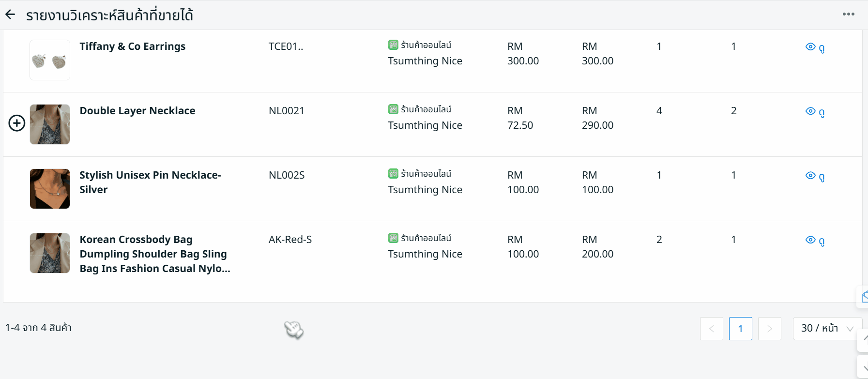View details for Double Layer Necklace

point(815,111)
